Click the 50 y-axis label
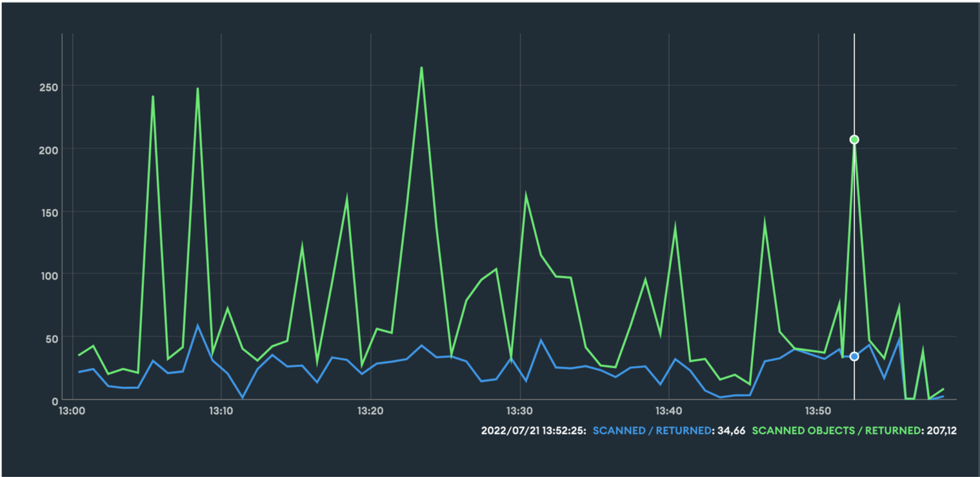Screen dimensions: 980x477 (x=52, y=339)
